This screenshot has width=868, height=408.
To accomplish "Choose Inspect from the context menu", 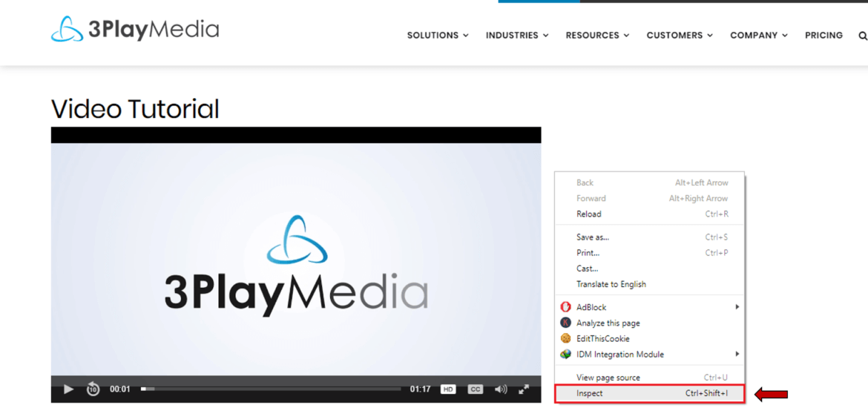I will [650, 394].
